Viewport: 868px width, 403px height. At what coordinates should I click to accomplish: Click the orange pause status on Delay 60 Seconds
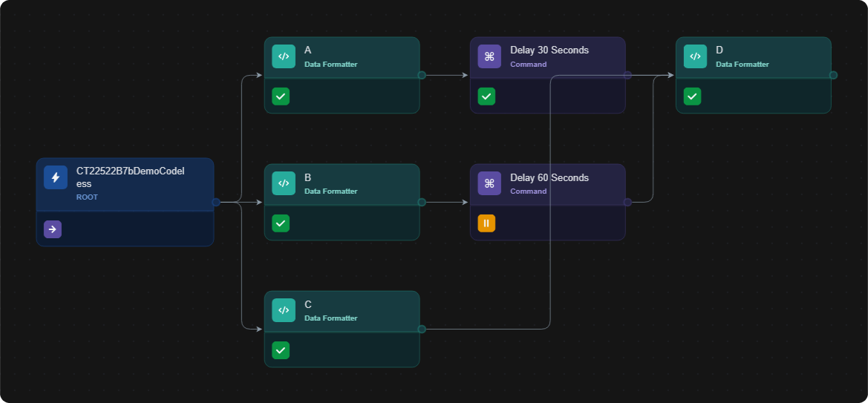(x=486, y=223)
